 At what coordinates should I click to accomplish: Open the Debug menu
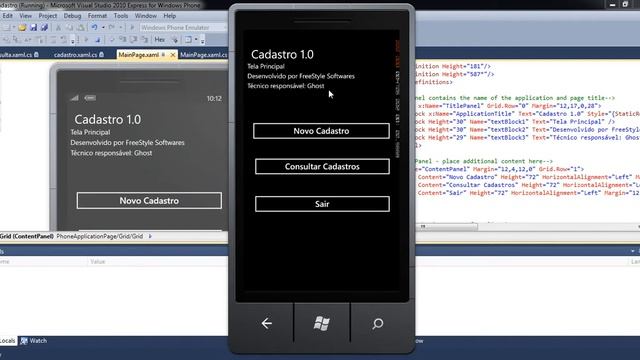72,16
